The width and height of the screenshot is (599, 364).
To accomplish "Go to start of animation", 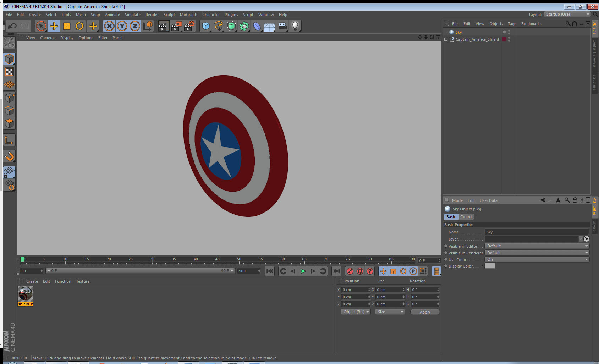I will [270, 271].
